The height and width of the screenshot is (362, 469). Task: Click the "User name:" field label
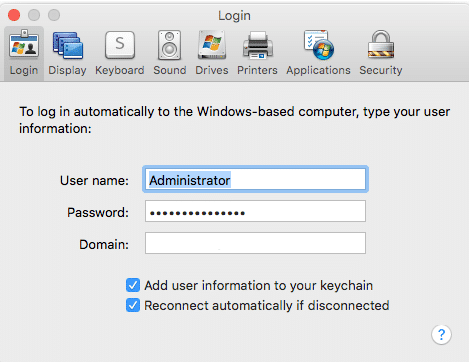coord(94,180)
